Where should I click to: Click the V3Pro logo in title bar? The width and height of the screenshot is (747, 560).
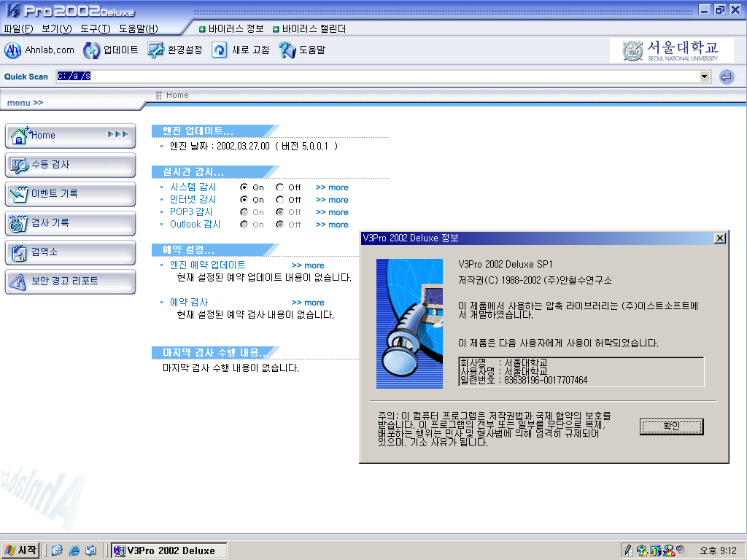(x=13, y=10)
